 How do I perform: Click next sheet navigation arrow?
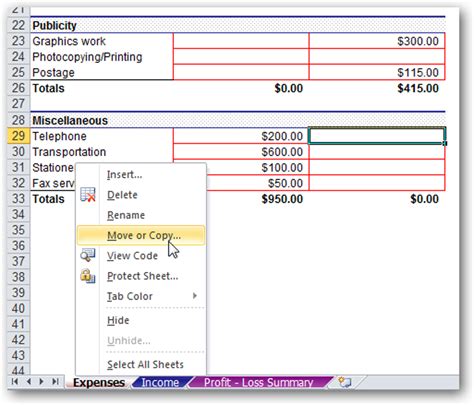coord(42,381)
